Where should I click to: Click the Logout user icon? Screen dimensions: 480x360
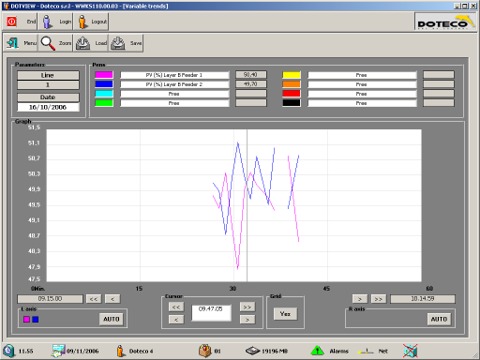coord(83,22)
